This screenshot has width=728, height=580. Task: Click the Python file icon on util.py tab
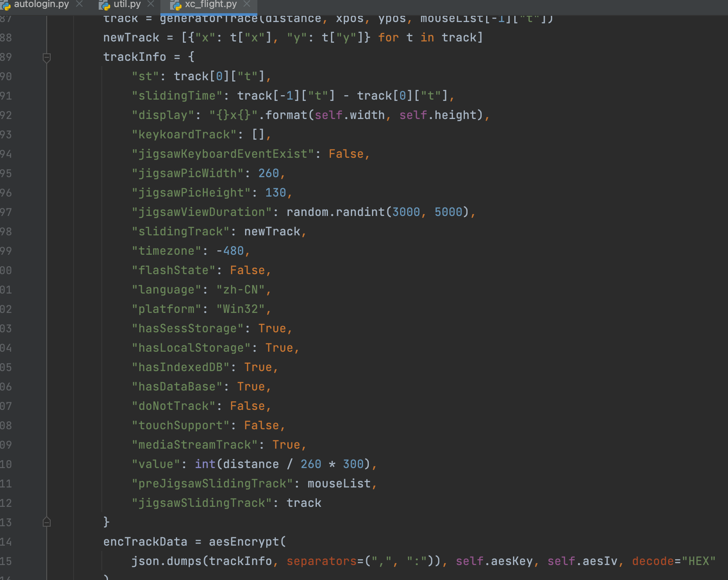(104, 5)
